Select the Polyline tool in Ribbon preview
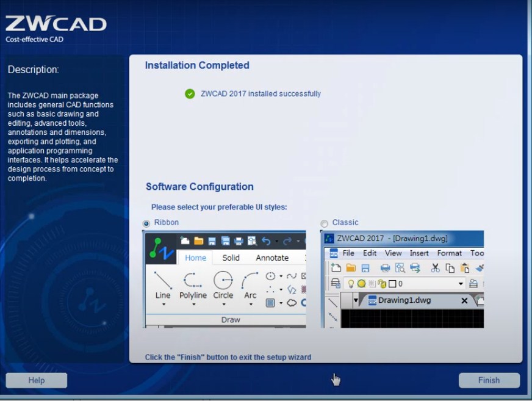This screenshot has height=401, width=532. click(193, 285)
